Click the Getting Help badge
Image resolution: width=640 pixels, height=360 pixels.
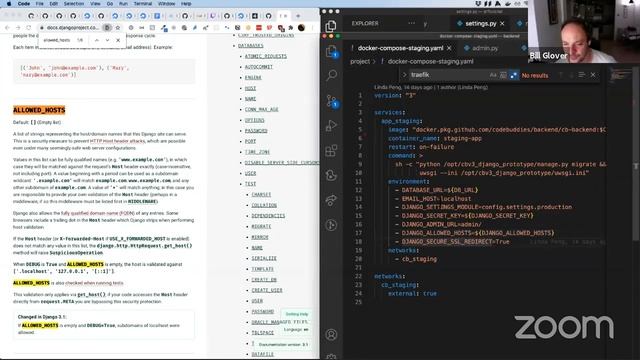point(297,314)
